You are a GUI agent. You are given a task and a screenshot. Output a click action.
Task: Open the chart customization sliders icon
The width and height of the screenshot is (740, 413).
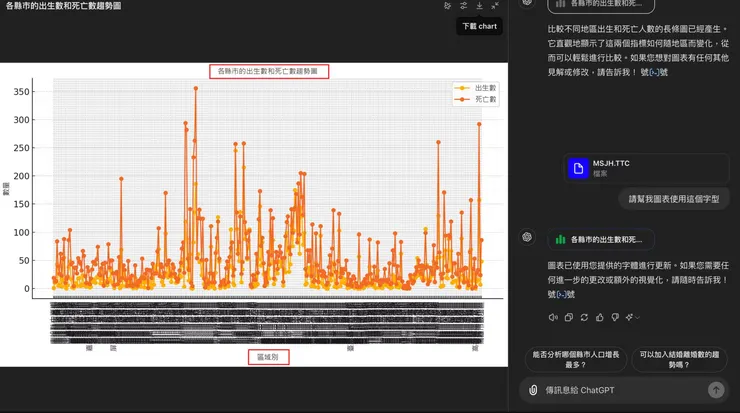[463, 6]
